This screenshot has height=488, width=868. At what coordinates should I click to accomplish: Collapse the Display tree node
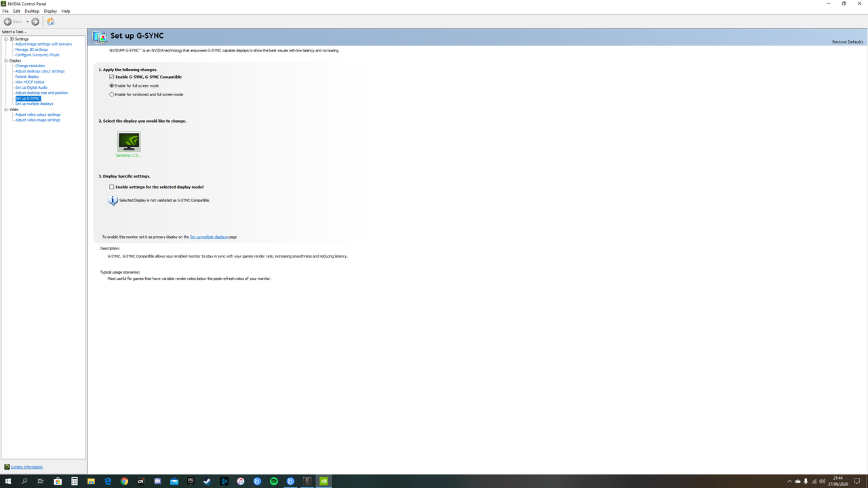coord(6,61)
